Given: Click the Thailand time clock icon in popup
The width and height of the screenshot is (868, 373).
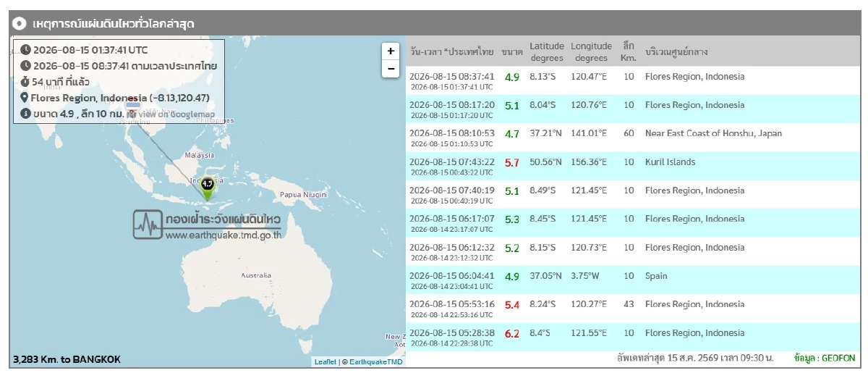Looking at the screenshot, I should tap(25, 66).
